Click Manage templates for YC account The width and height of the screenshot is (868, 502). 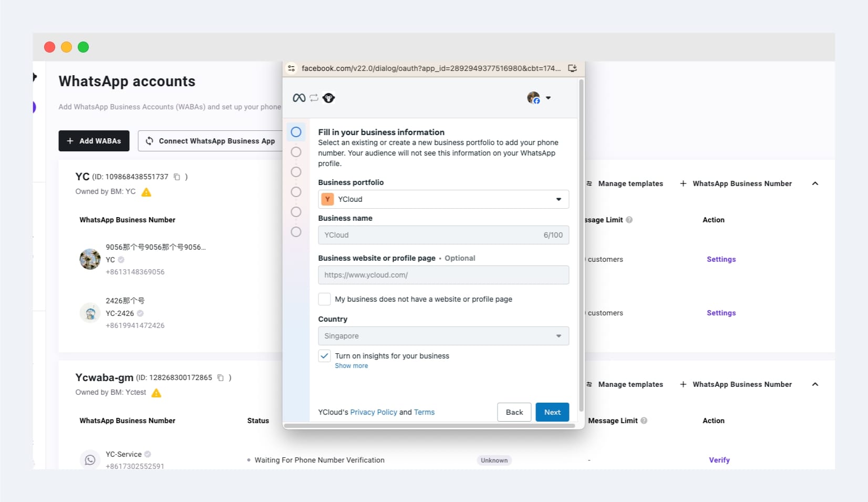tap(625, 183)
